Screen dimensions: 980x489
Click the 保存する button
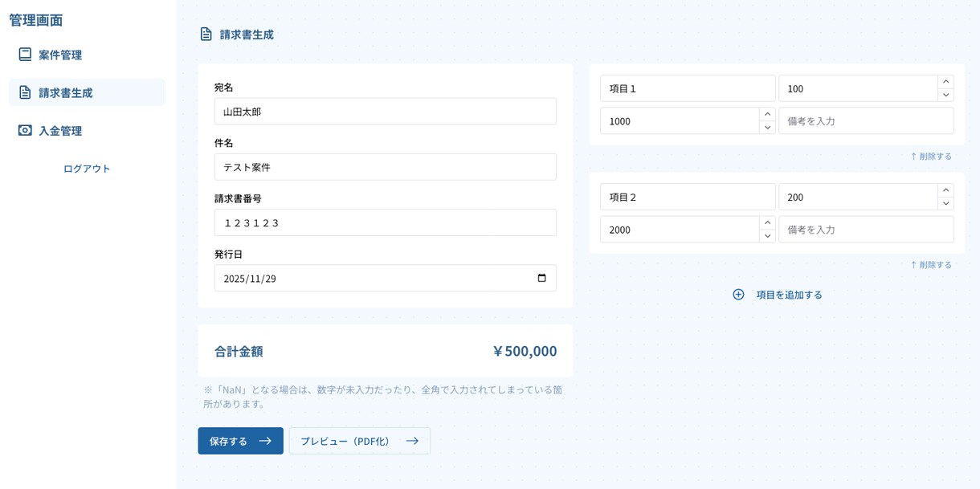[x=241, y=441]
